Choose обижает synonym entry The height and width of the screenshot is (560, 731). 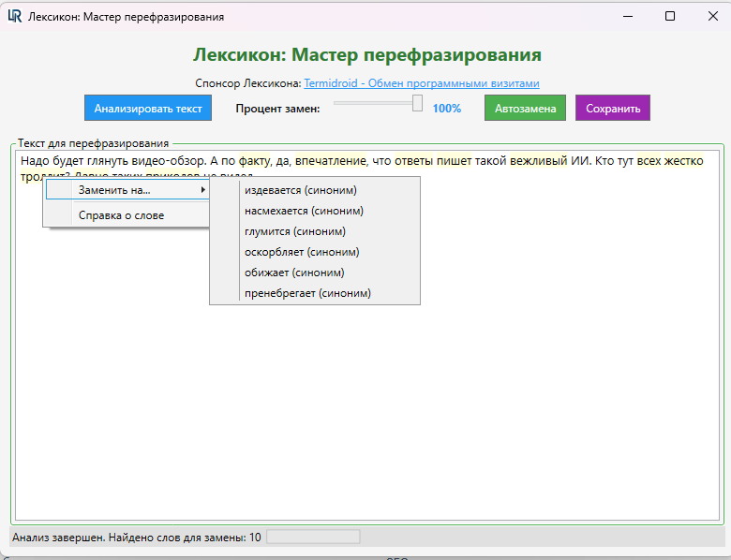point(294,273)
